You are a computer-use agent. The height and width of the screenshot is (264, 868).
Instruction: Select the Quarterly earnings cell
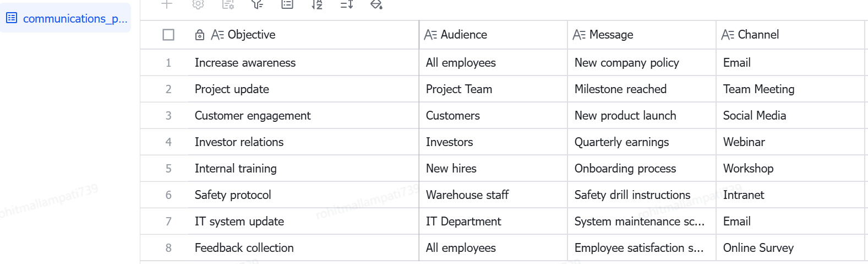642,142
